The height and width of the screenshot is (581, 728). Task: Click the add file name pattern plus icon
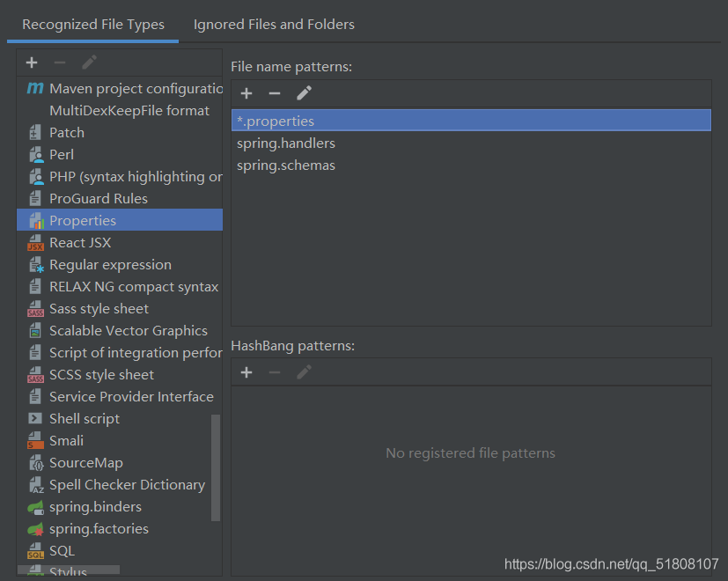click(246, 93)
